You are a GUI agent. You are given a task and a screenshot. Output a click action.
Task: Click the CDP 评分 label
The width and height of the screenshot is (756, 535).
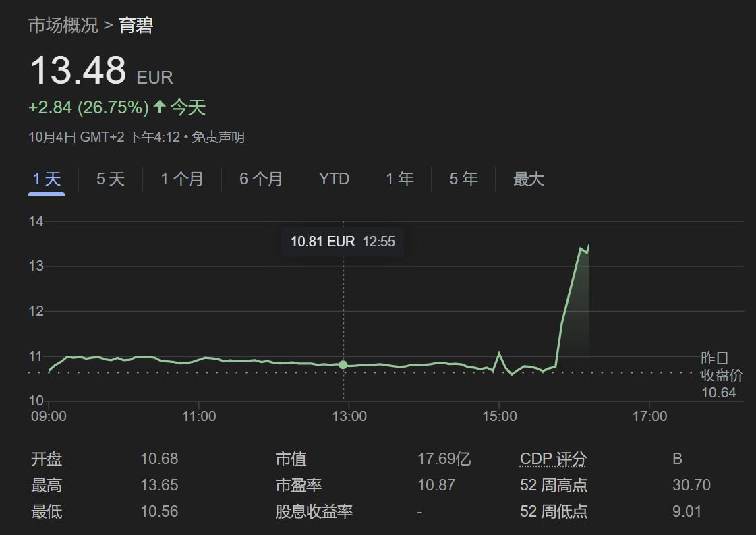[553, 459]
